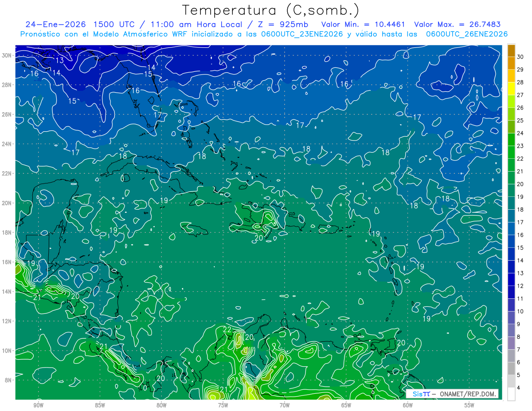
Task: Click the "80W" longitude axis label
Action: (x=161, y=405)
